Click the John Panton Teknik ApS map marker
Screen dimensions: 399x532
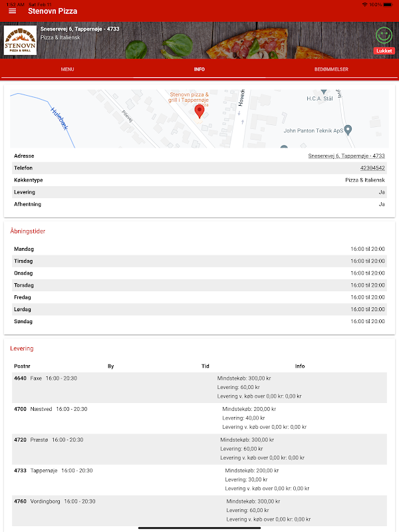point(348,130)
